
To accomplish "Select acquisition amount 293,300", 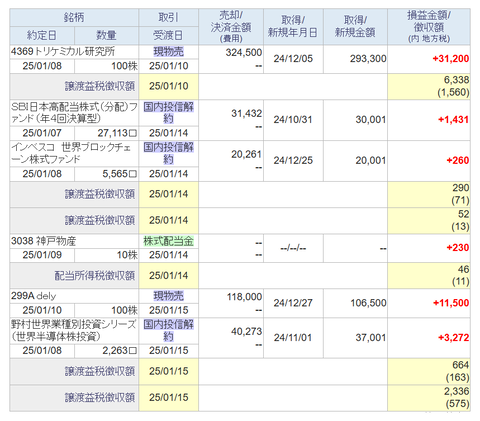I will click(368, 59).
